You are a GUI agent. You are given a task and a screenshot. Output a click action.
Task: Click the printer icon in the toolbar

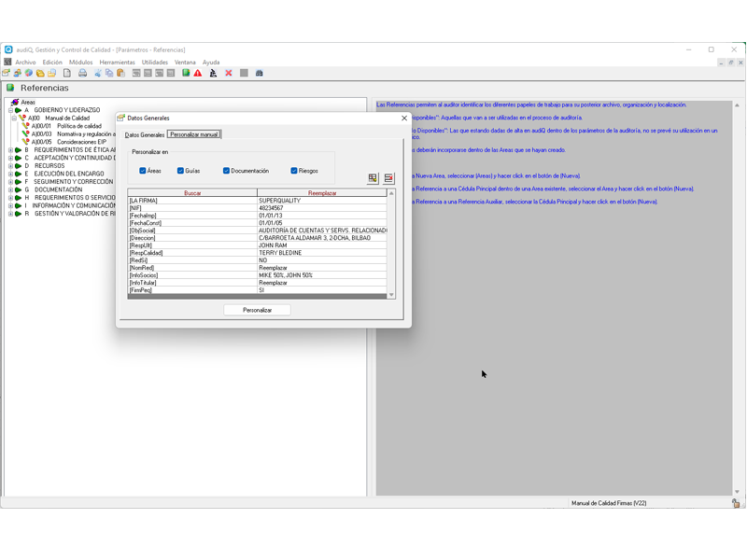pyautogui.click(x=82, y=73)
